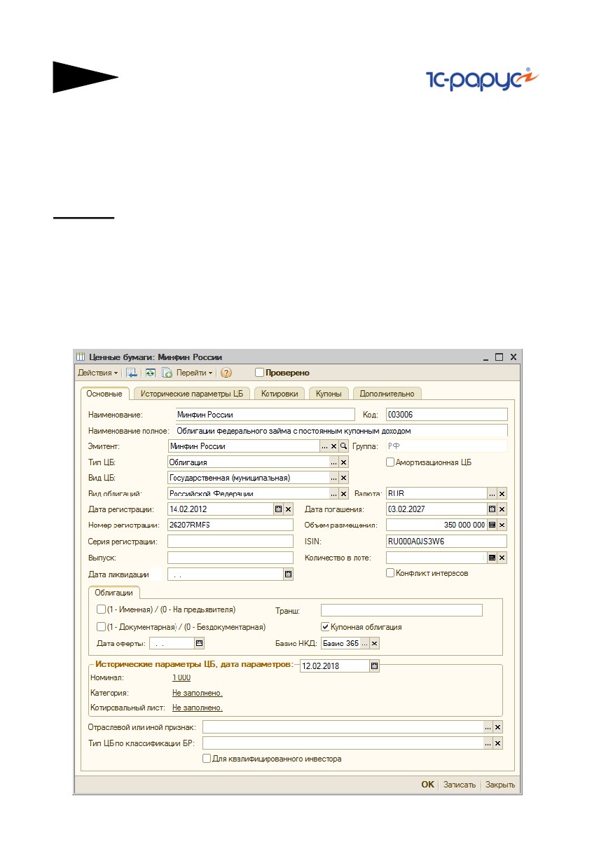
Task: Clear the Количество в лоте field
Action: tap(502, 558)
